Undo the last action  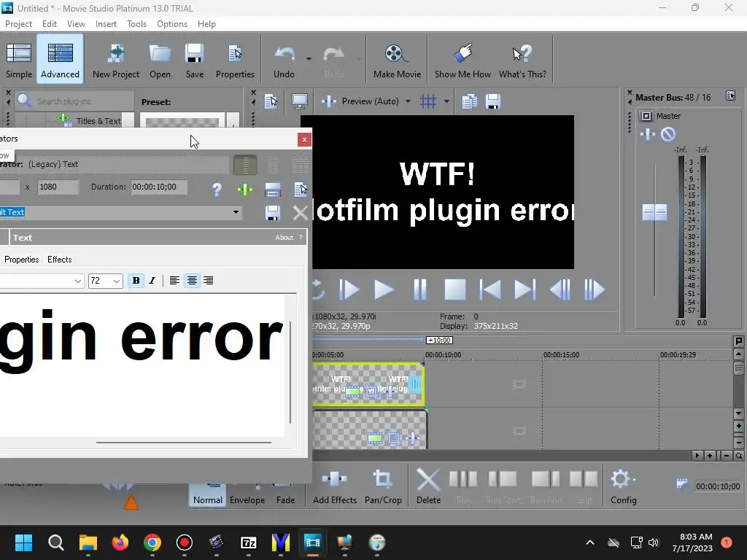(x=284, y=60)
